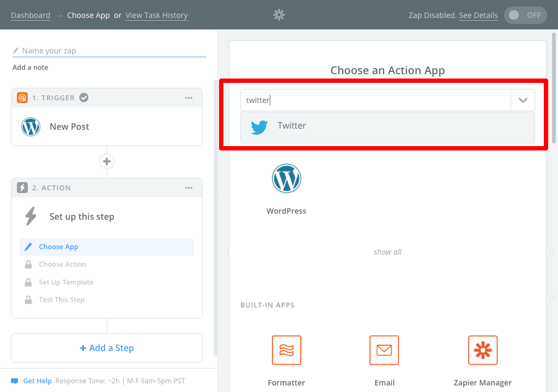Open the three-dot menu on Trigger step

(189, 98)
